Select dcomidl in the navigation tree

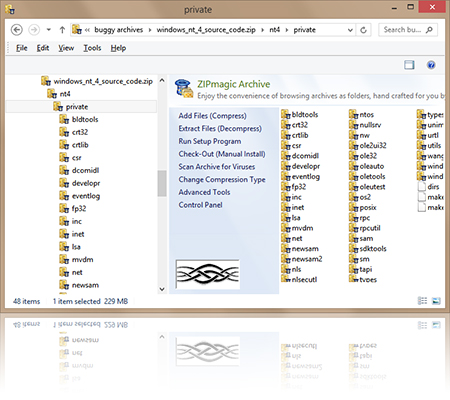coord(79,170)
